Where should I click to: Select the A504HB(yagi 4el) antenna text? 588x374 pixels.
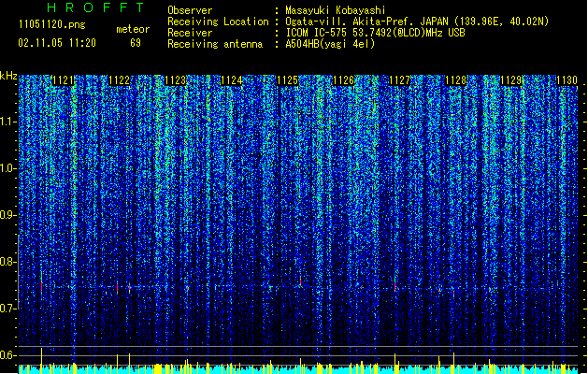(x=330, y=44)
